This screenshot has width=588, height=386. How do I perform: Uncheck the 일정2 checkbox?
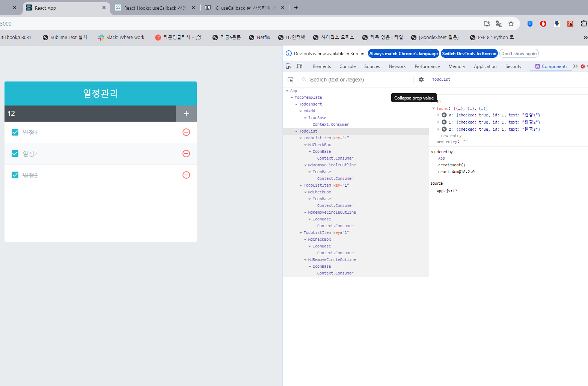coord(15,154)
